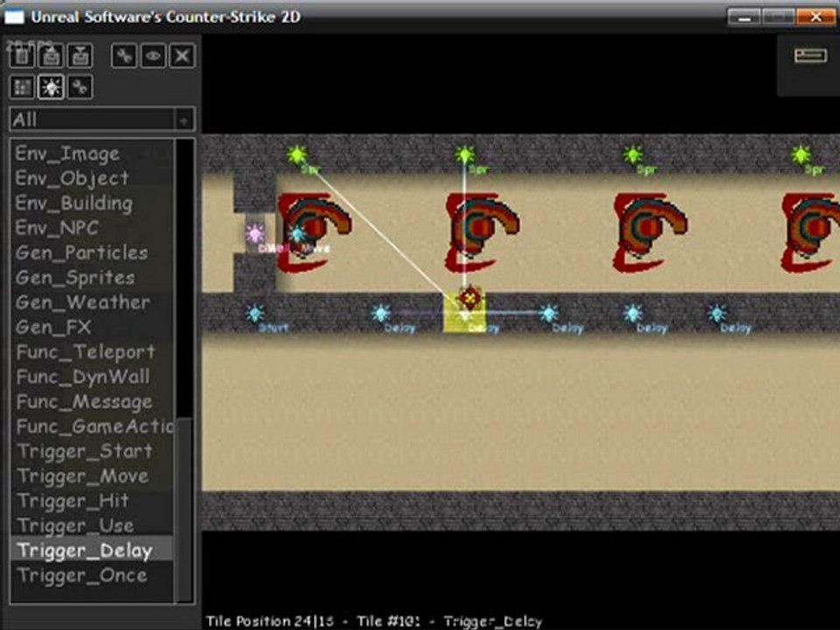Click the New Map icon
This screenshot has height=630, width=840.
pos(22,56)
